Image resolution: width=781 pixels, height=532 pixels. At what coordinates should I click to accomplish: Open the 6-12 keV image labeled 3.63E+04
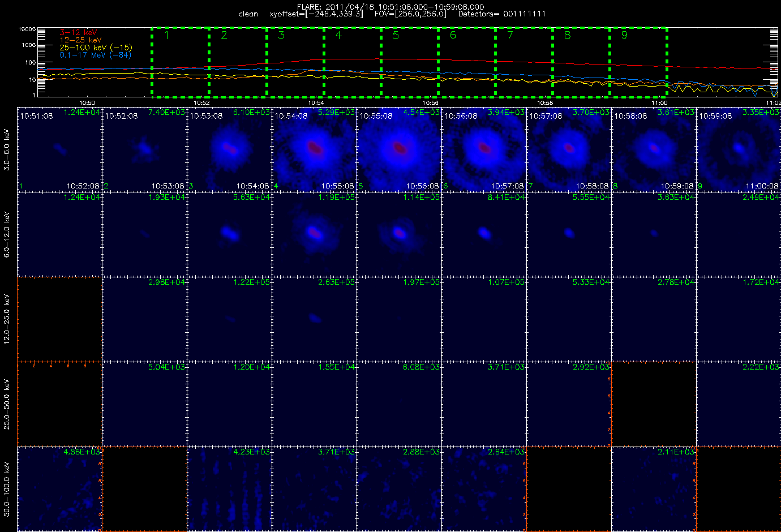654,234
